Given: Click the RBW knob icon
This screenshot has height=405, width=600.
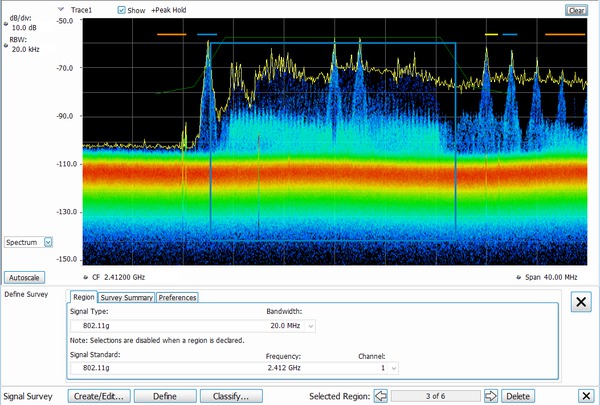Looking at the screenshot, I should pyautogui.click(x=4, y=44).
